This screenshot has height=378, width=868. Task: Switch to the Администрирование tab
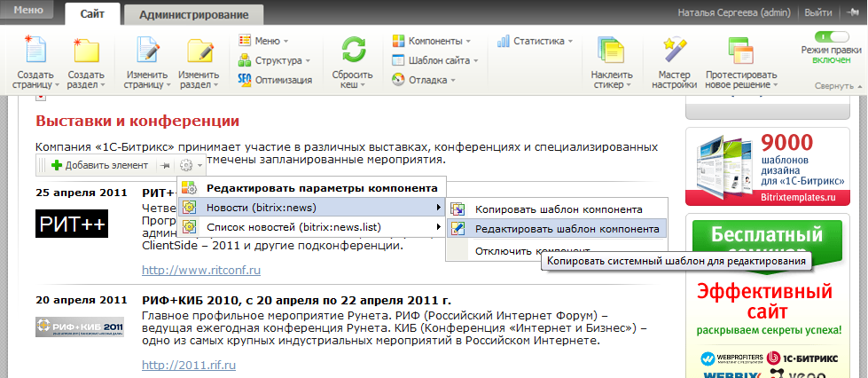point(194,15)
